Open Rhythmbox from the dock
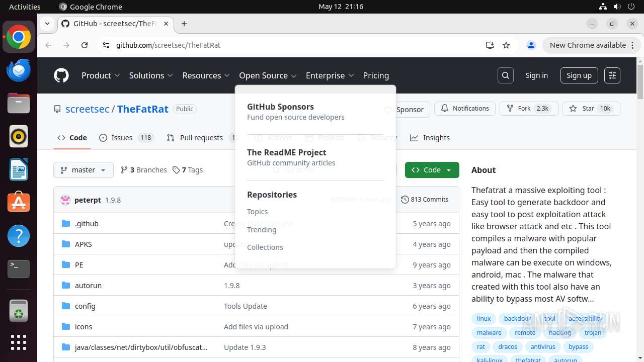Viewport: 644px width, 362px height. pyautogui.click(x=19, y=137)
